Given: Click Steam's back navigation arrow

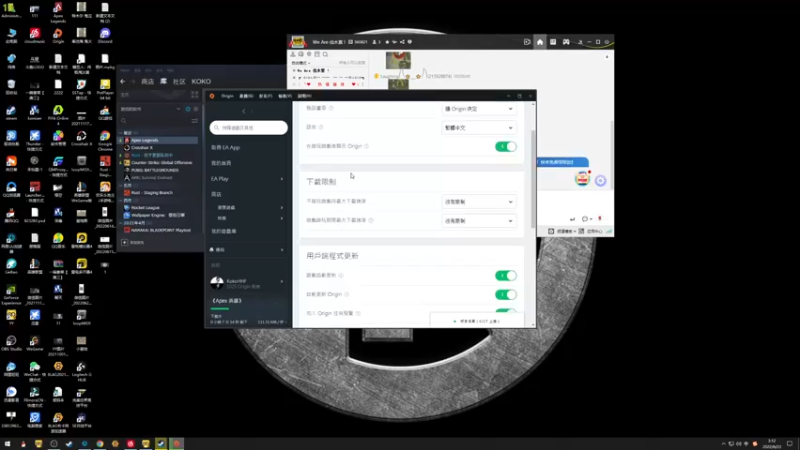Looking at the screenshot, I should click(122, 82).
